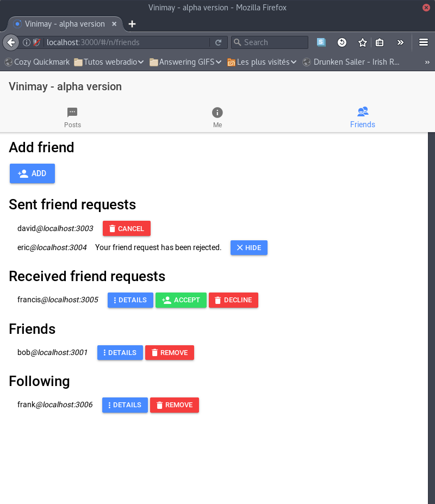Viewport: 435px width, 504px height.
Task: Open details for friend bob
Action: [x=120, y=353]
